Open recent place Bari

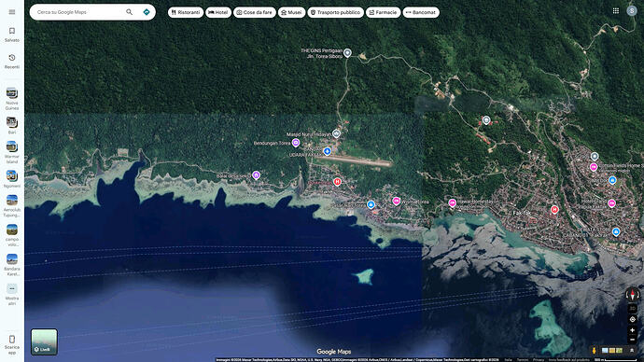click(x=12, y=126)
